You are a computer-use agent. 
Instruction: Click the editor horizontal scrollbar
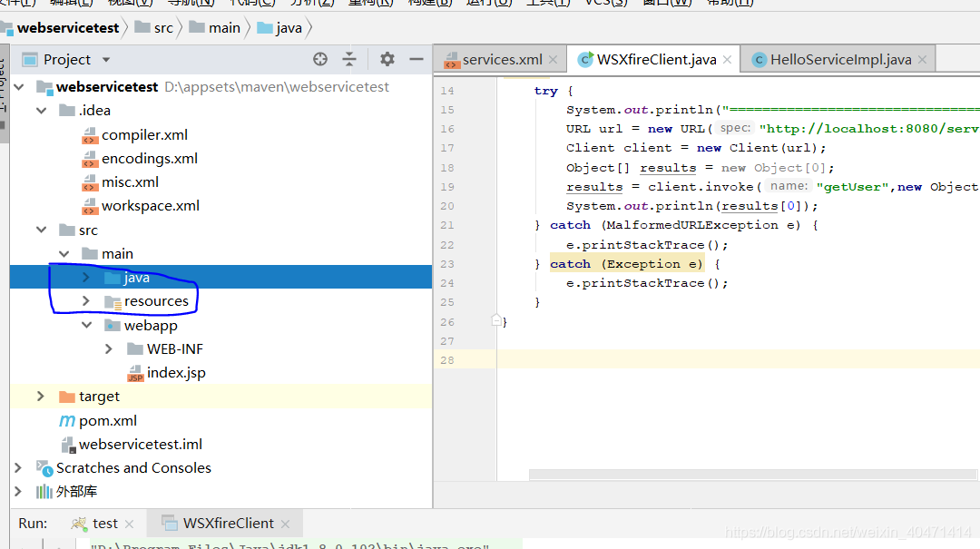point(753,475)
